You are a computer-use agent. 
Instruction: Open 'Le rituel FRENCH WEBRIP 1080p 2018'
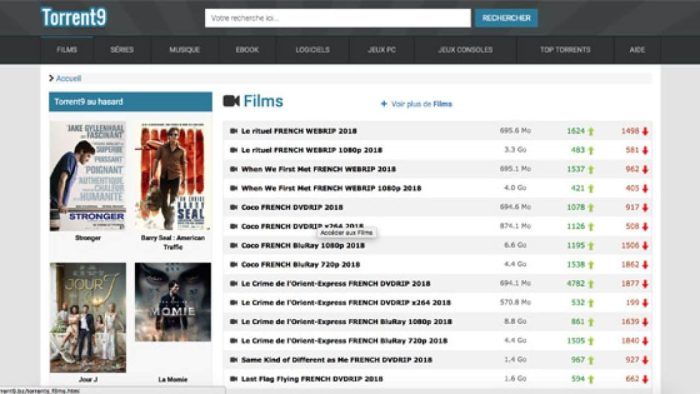click(312, 150)
